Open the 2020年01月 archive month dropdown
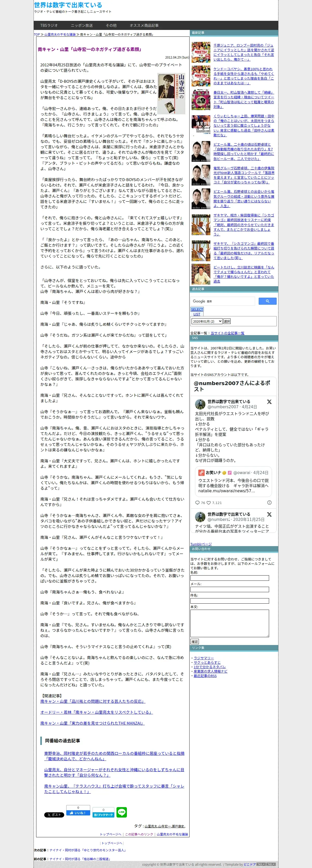This screenshot has width=312, height=868. coord(207,321)
